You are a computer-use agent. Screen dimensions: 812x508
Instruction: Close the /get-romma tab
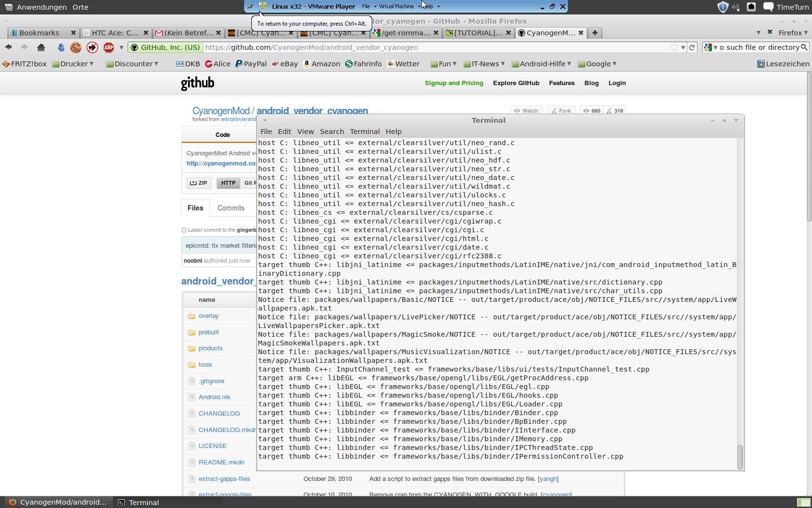click(435, 33)
